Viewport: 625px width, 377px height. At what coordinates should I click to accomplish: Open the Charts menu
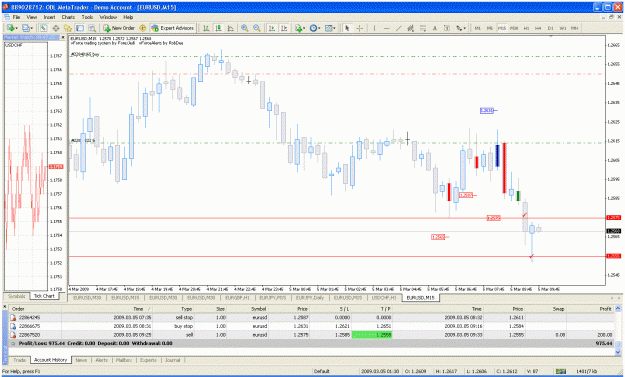(x=68, y=17)
